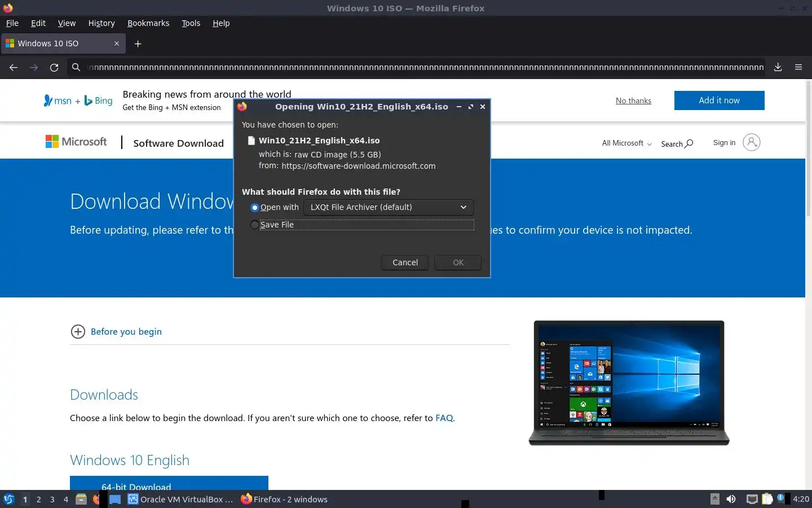Click the blue notification tray icon
This screenshot has width=812, height=508.
(x=781, y=498)
